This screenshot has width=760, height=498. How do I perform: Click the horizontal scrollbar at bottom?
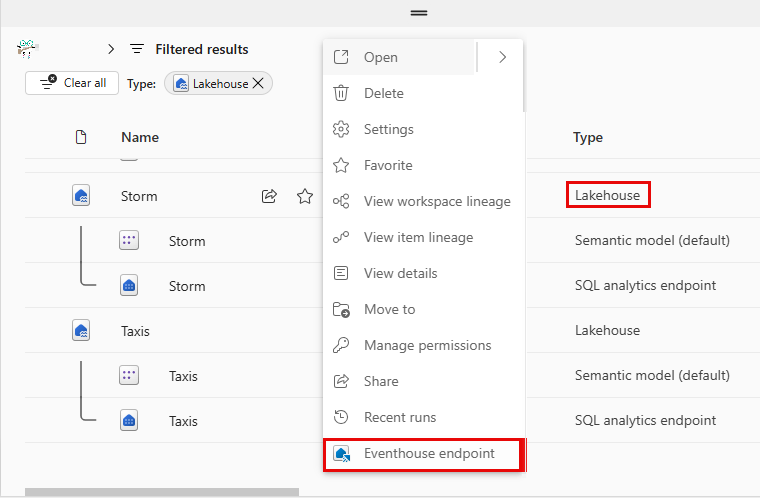[x=162, y=492]
